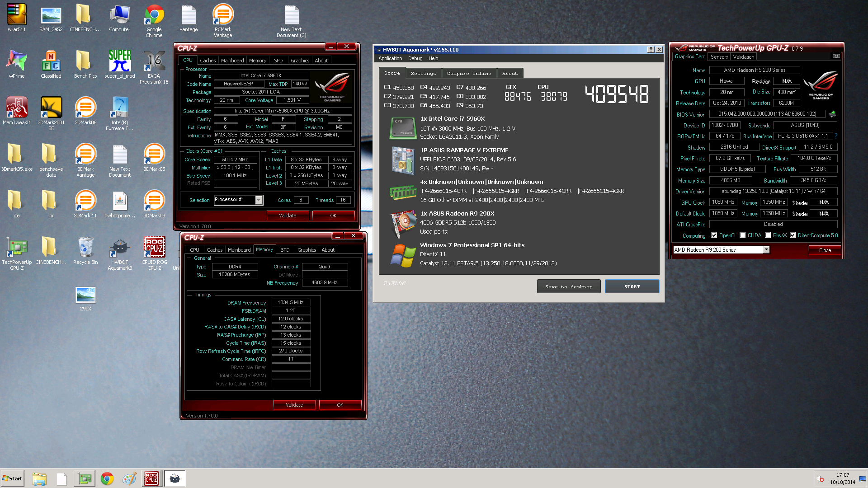
Task: Click the Close button in GPU-Z
Action: 825,250
